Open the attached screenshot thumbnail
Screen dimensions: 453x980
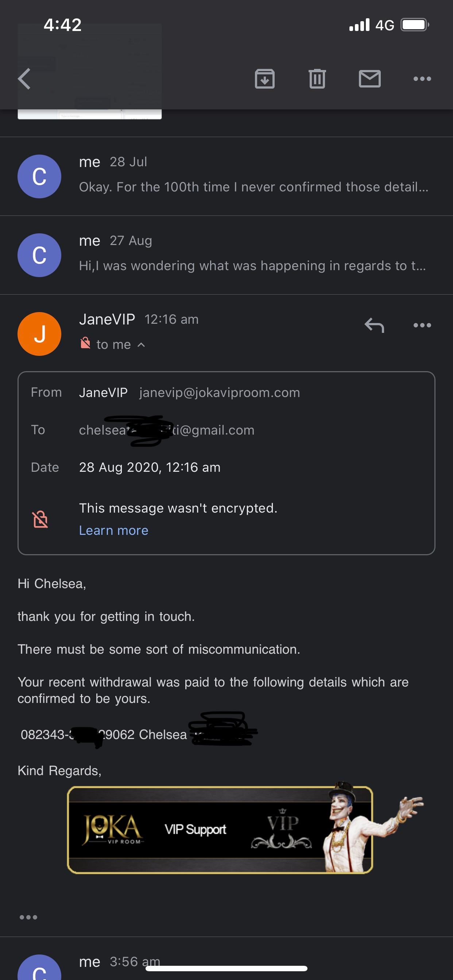tap(89, 113)
